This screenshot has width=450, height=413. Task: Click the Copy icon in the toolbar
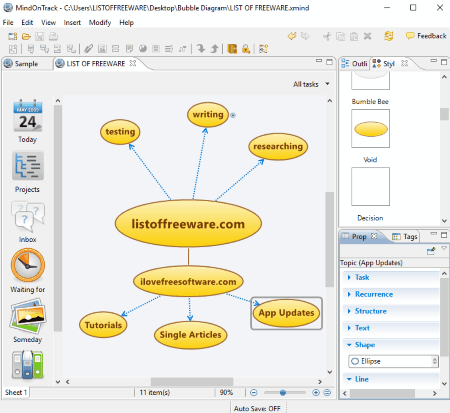(x=340, y=36)
